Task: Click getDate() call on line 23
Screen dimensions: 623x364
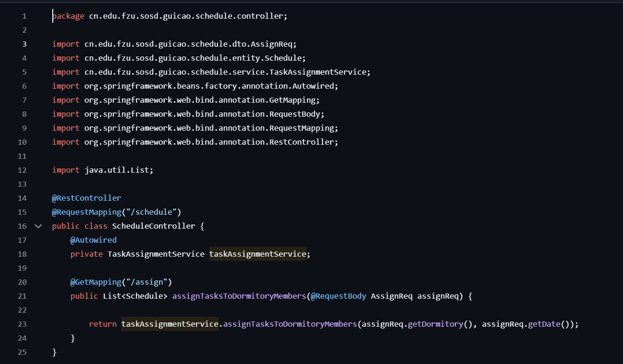Action: [x=549, y=324]
